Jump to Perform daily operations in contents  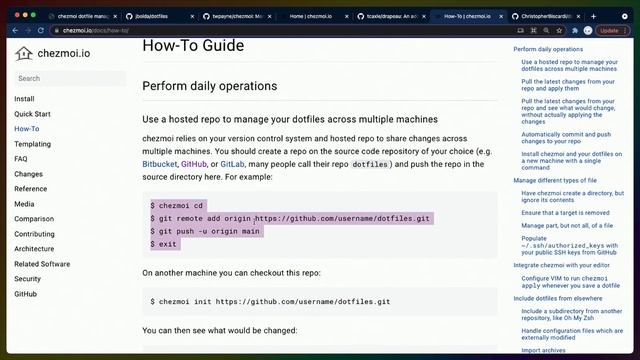pyautogui.click(x=548, y=49)
